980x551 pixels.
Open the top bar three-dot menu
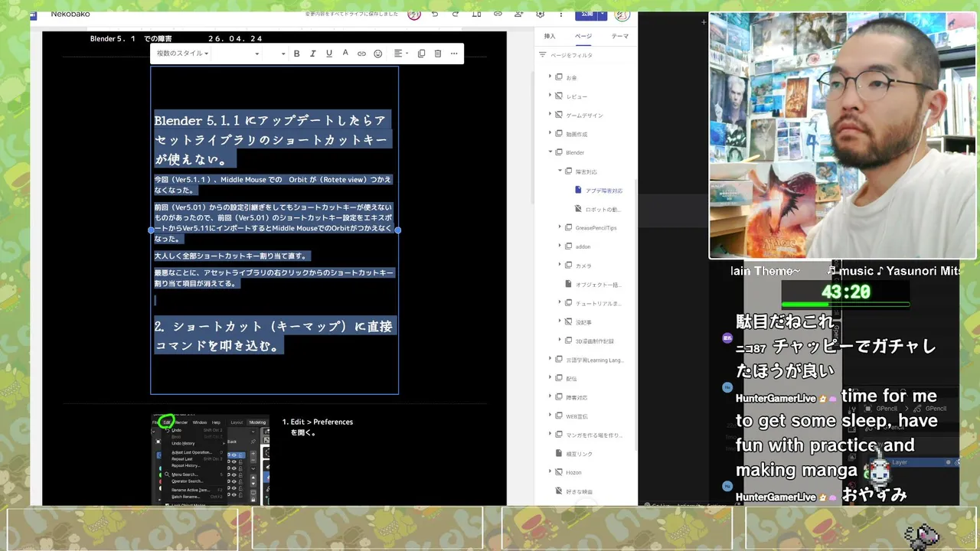tap(561, 14)
